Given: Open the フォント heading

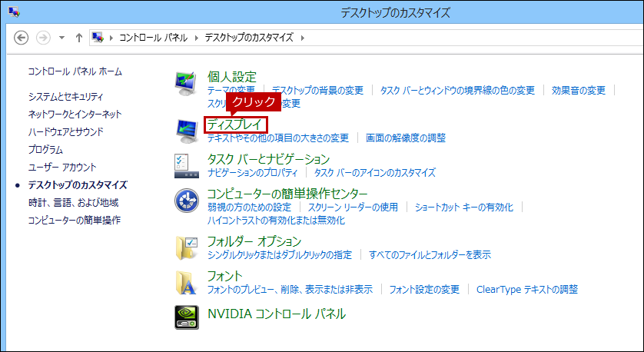Looking at the screenshot, I should pyautogui.click(x=224, y=276).
